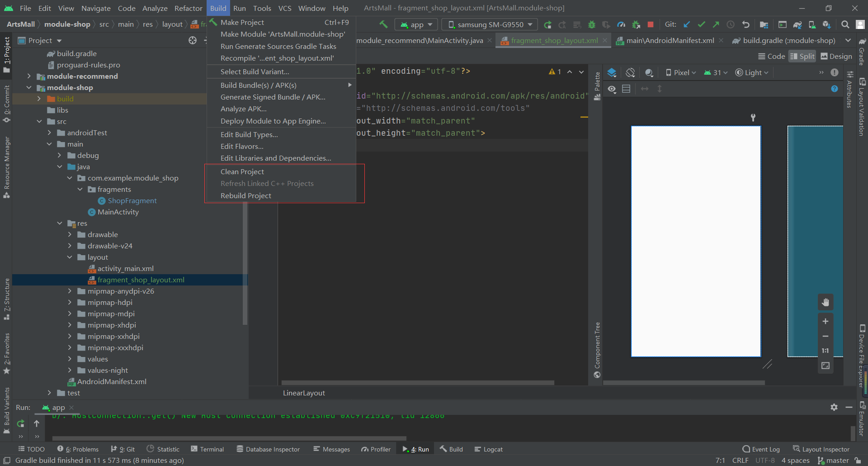Click Git Commit green checkmark icon
The image size is (868, 466).
pos(701,24)
